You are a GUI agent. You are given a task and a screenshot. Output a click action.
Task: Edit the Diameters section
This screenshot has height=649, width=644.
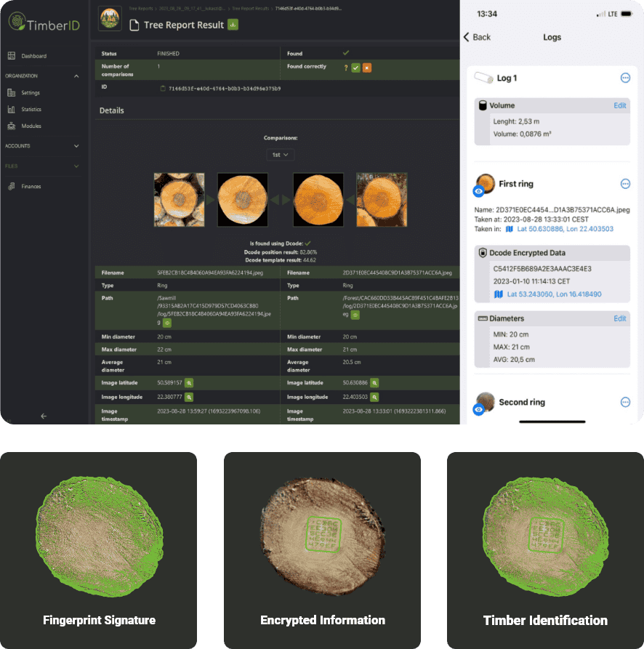point(619,318)
